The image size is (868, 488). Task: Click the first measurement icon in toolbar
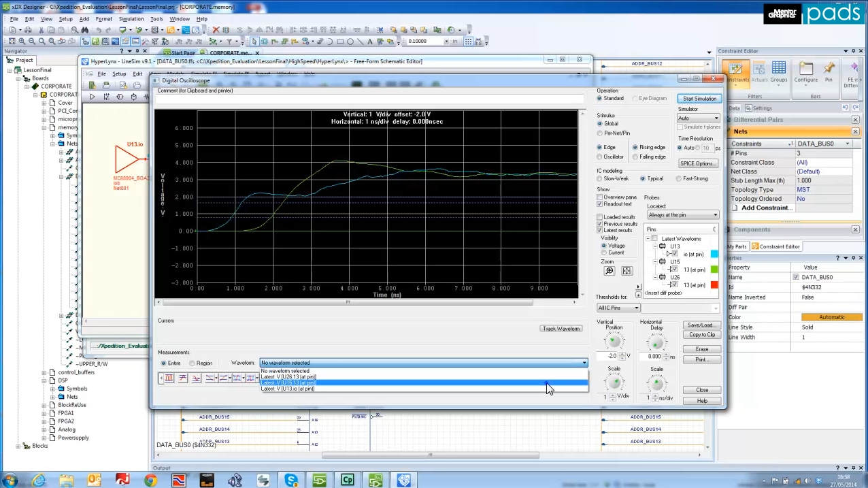[x=169, y=378]
